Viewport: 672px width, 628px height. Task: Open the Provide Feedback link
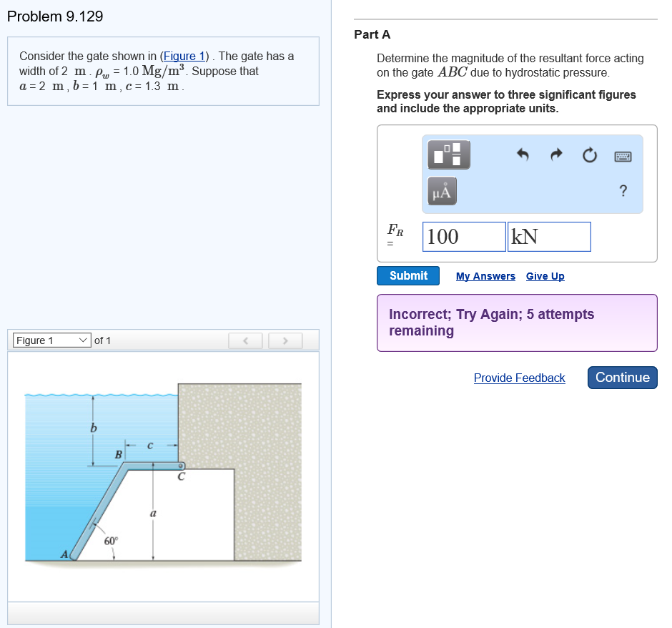point(519,378)
